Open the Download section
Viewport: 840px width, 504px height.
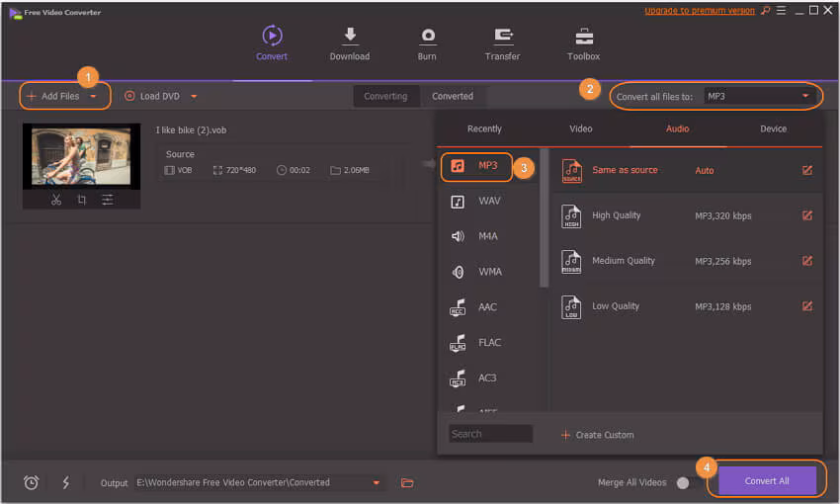click(349, 42)
